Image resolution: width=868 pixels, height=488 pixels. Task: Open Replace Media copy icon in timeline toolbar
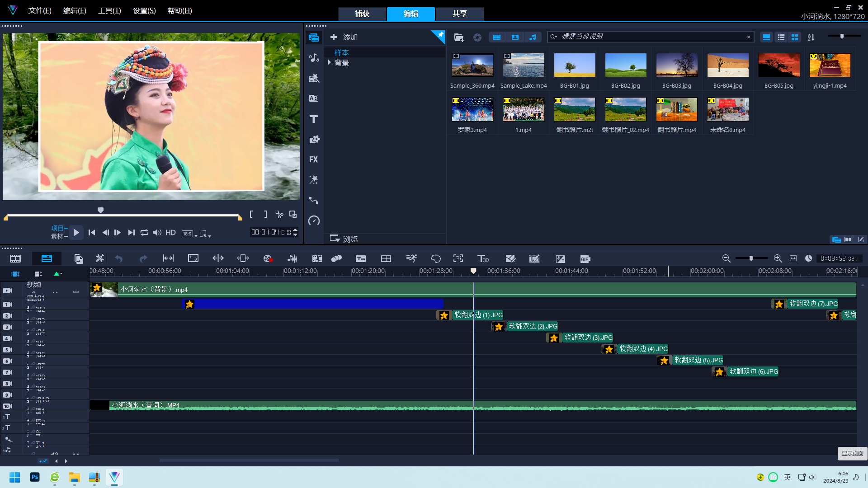(x=79, y=258)
